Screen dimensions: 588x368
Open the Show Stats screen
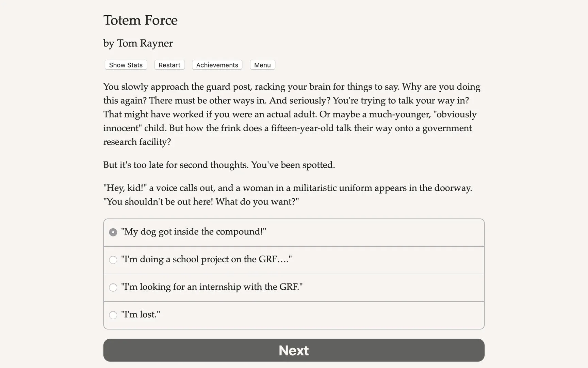point(126,65)
